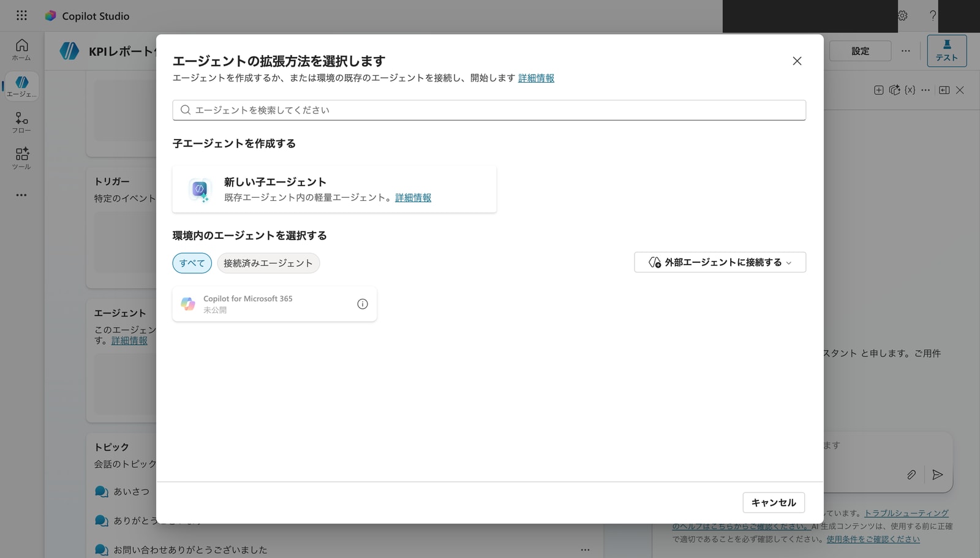Open the variables {x} icon

click(x=910, y=90)
